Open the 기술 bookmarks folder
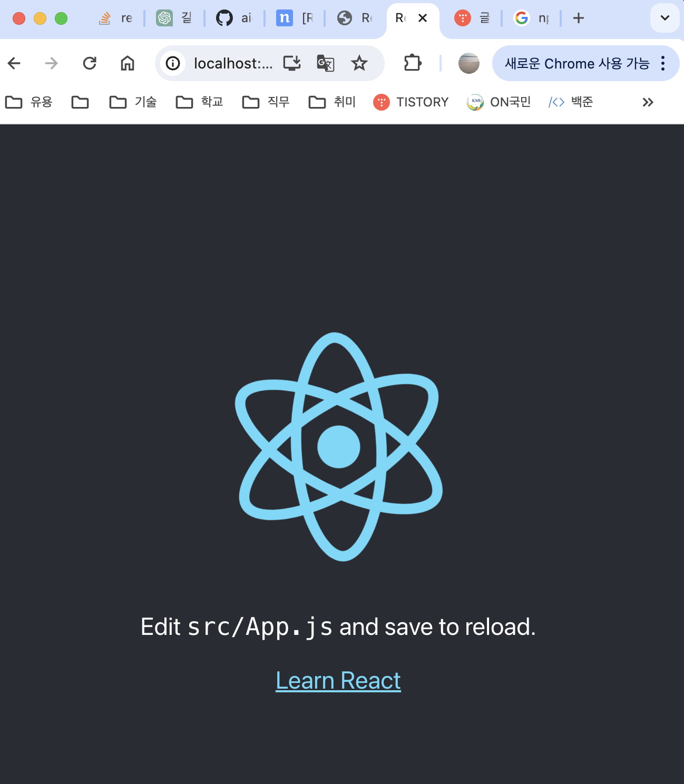The height and width of the screenshot is (784, 684). [133, 102]
